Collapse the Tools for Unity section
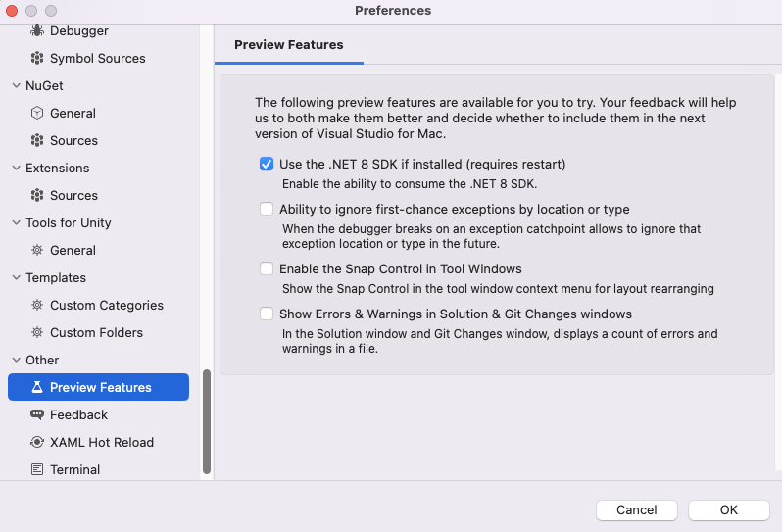Screen dimensions: 782x532 [17, 222]
